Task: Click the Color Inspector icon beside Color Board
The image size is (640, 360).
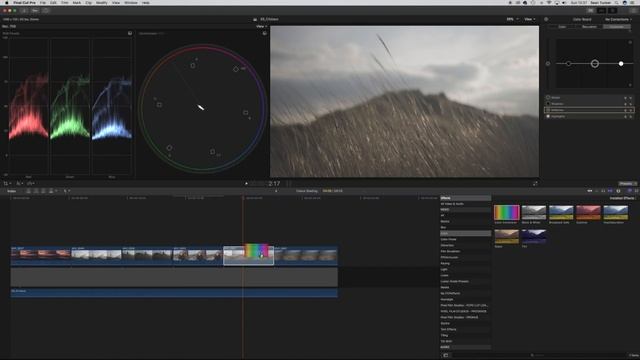Action: pos(546,19)
